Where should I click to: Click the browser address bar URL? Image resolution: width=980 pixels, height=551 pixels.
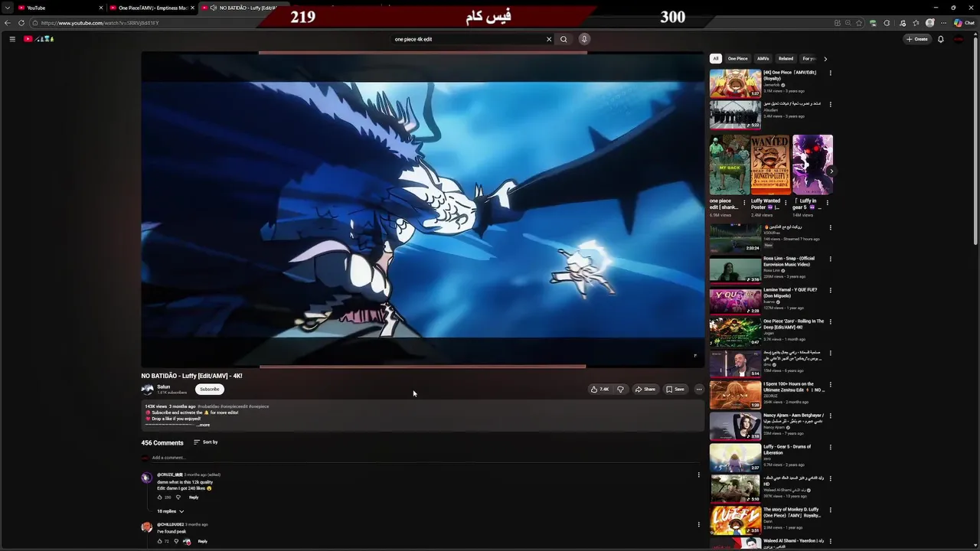[100, 23]
